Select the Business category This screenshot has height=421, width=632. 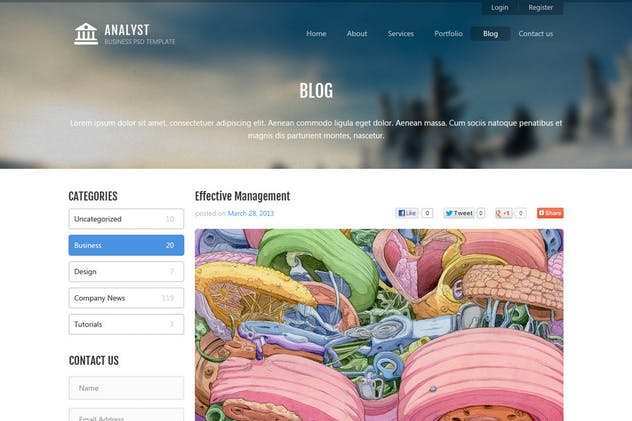click(x=126, y=245)
